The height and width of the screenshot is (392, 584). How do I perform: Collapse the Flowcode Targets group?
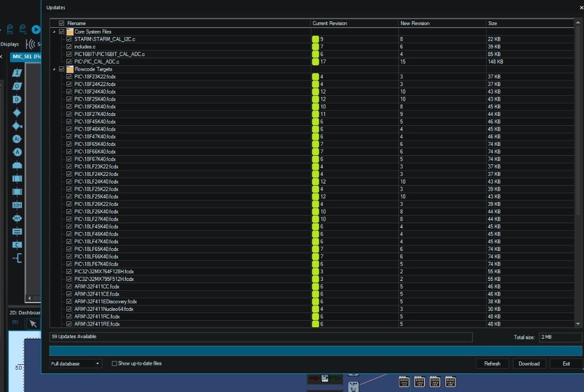click(54, 69)
